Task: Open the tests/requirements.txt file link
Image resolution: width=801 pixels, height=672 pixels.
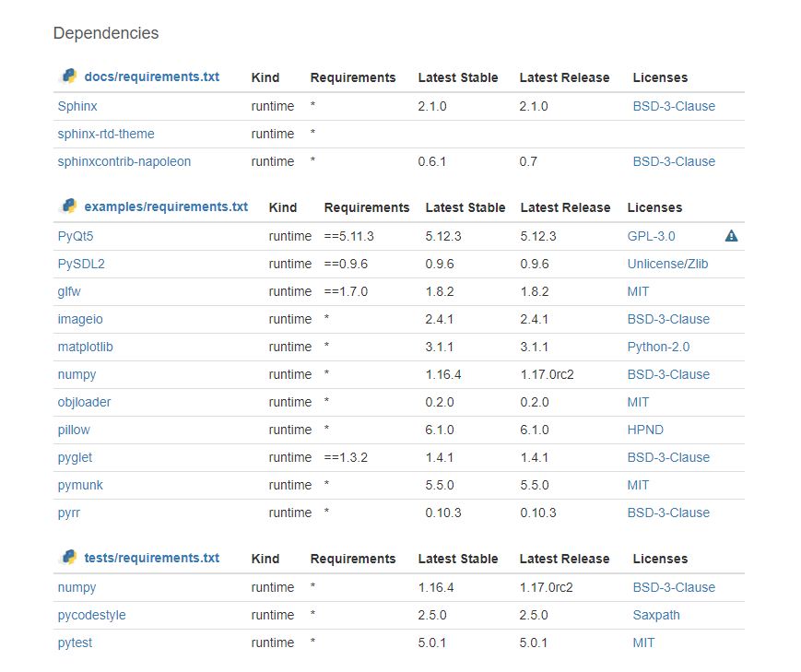Action: coord(152,558)
